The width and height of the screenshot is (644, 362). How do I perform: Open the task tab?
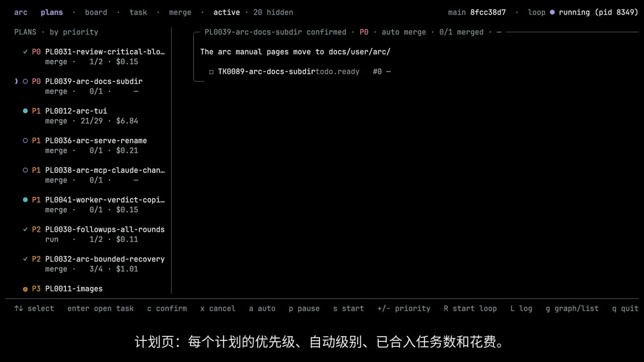click(138, 12)
